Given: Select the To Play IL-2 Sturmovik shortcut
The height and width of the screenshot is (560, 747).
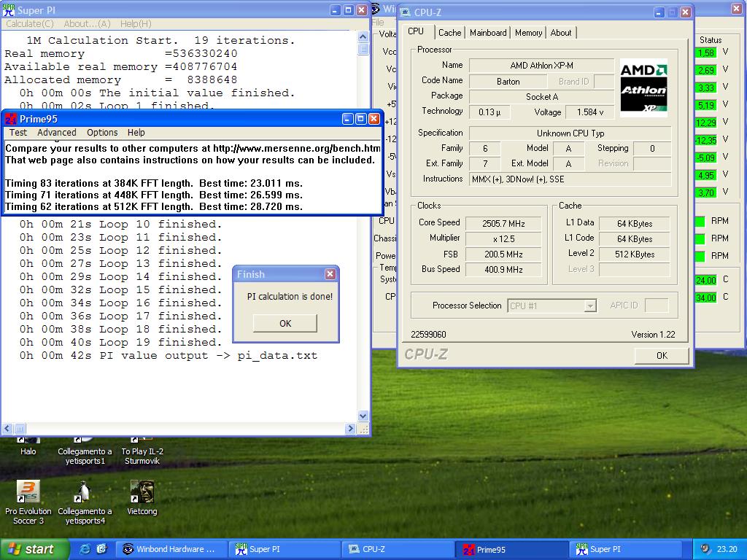Looking at the screenshot, I should (x=142, y=451).
